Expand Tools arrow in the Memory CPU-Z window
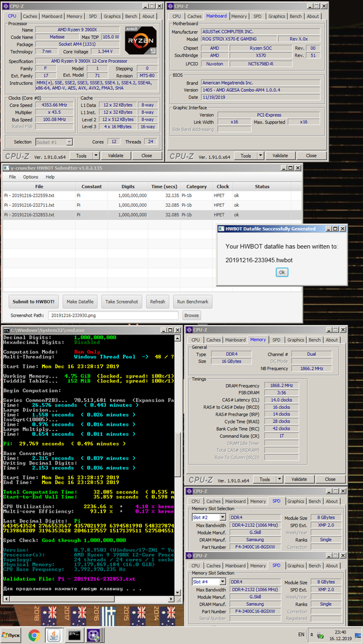The height and width of the screenshot is (644, 363). click(279, 479)
